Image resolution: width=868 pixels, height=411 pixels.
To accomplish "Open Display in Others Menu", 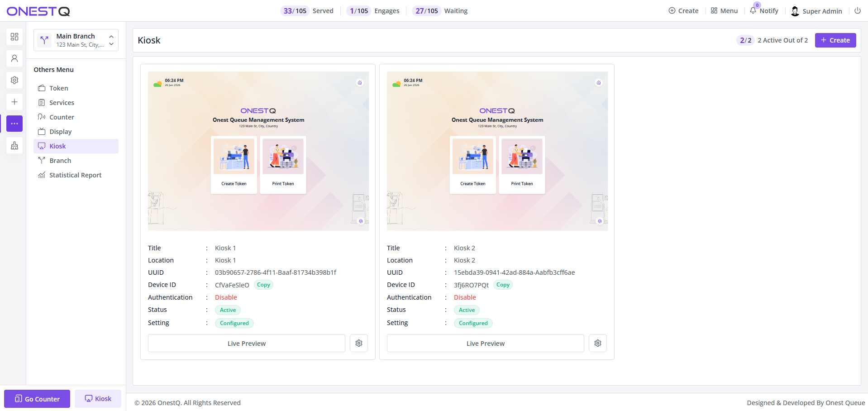I will coord(76,132).
